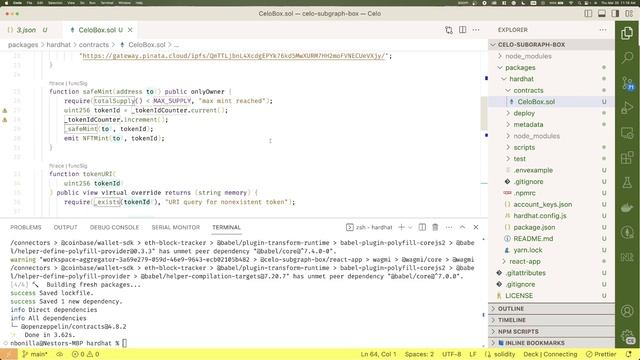
Task: Open the Manage gear icon
Action: click(x=627, y=336)
